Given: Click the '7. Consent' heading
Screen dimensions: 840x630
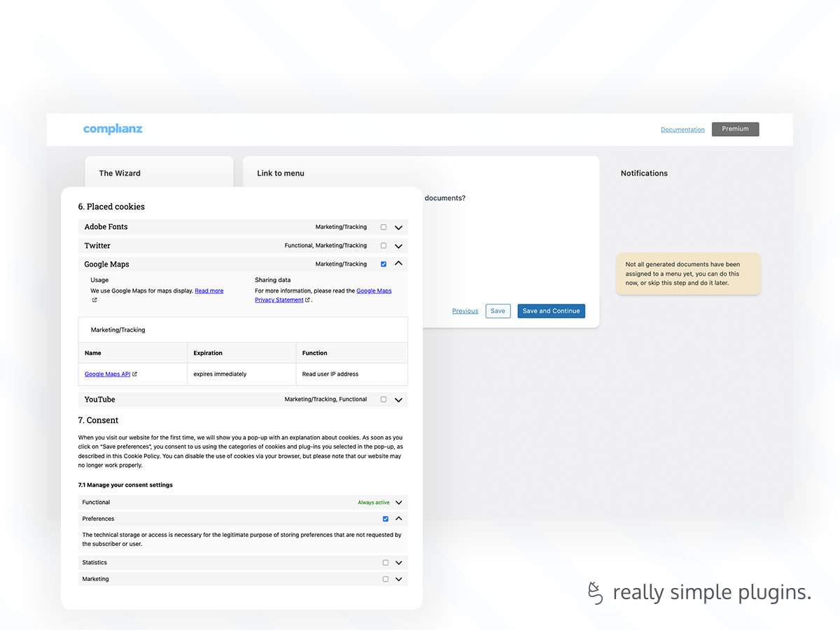Looking at the screenshot, I should click(98, 420).
